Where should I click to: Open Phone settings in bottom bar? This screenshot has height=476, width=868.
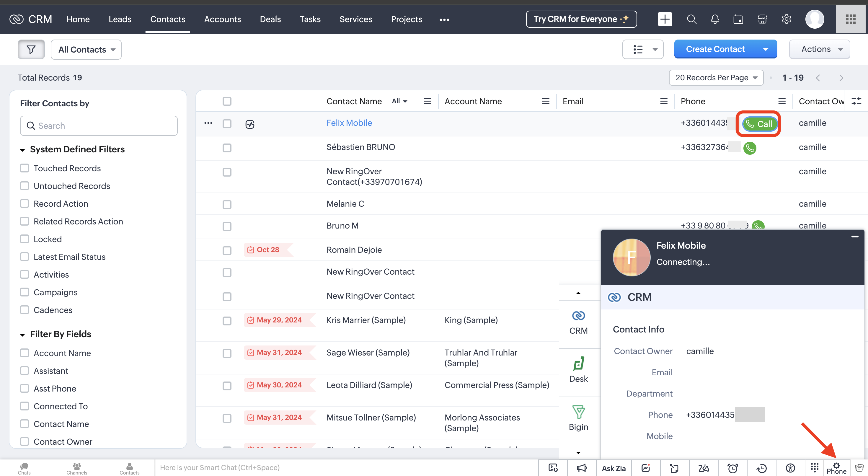coord(836,468)
